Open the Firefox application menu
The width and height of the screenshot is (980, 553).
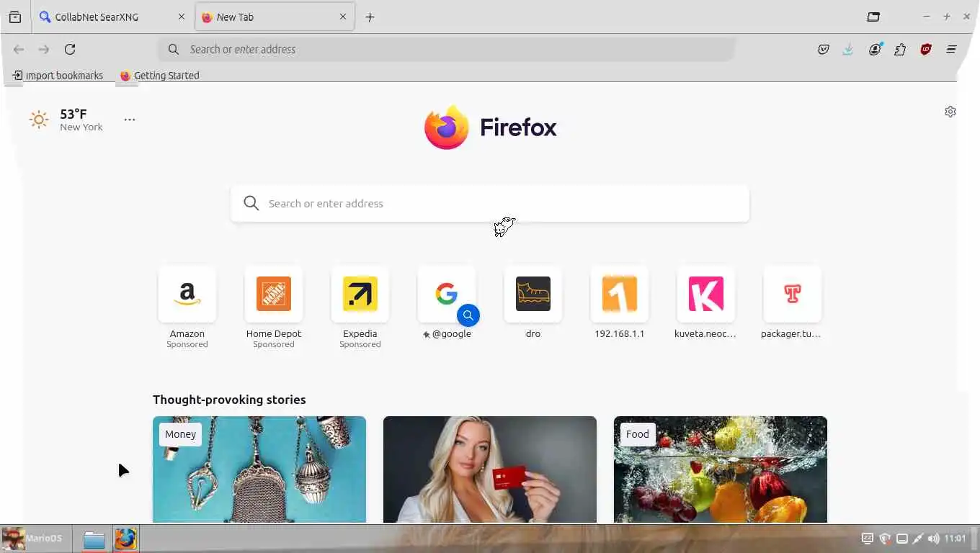point(951,50)
